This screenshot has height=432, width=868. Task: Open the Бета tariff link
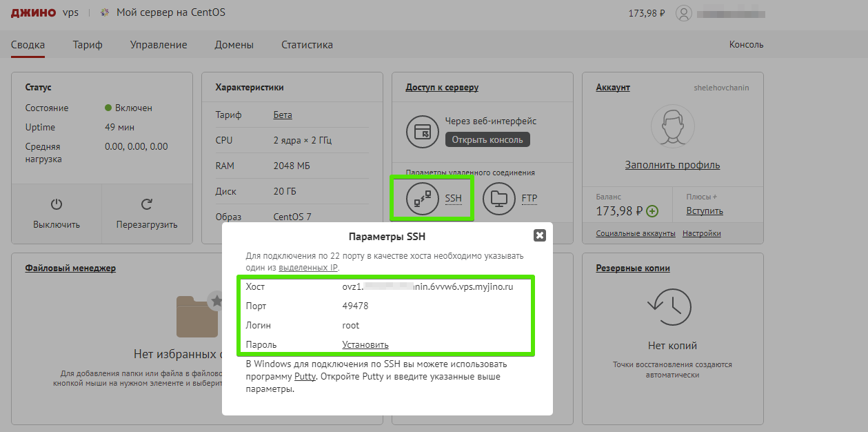click(x=283, y=115)
